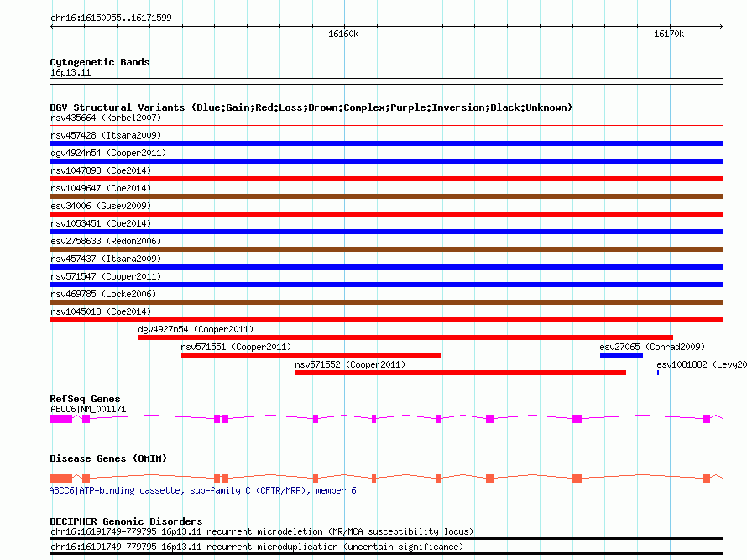Viewport: 747px width, 560px height.
Task: Open the DECIPHER Genomic Disorders track title
Action: click(126, 521)
